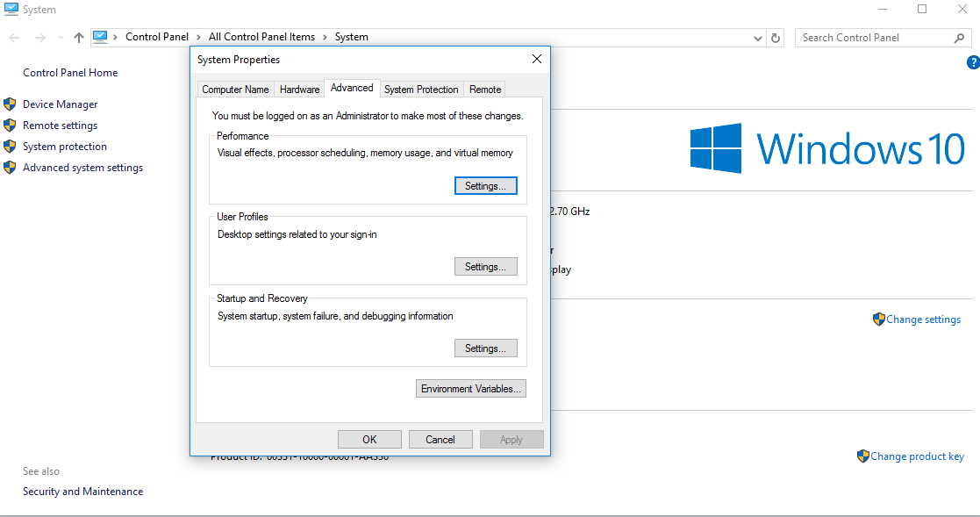Click shield icon beside Change product key

pyautogui.click(x=863, y=456)
